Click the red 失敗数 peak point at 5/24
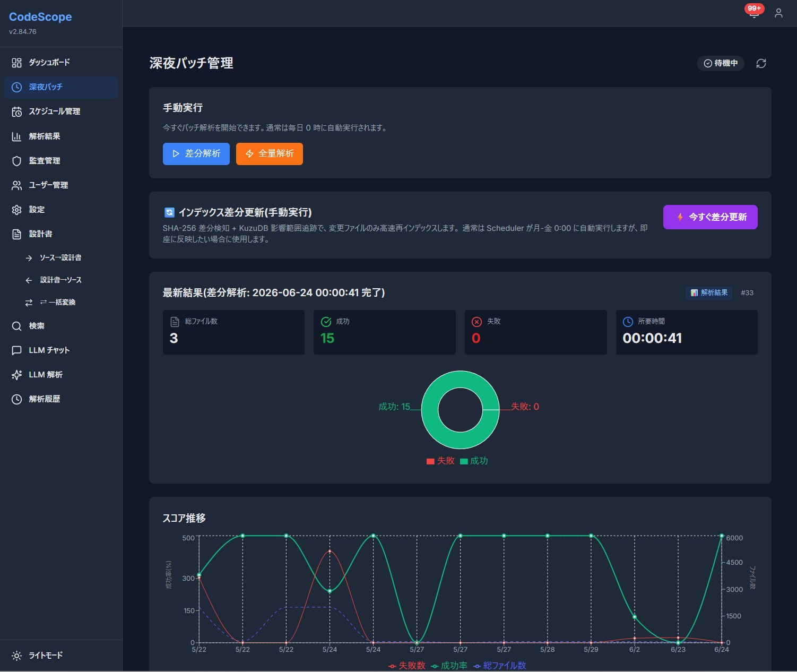797x672 pixels. point(330,551)
